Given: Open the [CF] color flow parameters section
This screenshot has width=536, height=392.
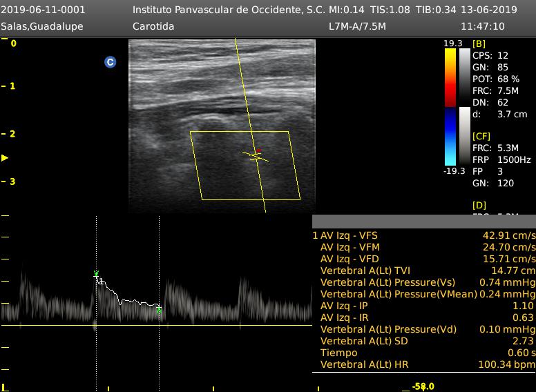Looking at the screenshot, I should (x=481, y=137).
